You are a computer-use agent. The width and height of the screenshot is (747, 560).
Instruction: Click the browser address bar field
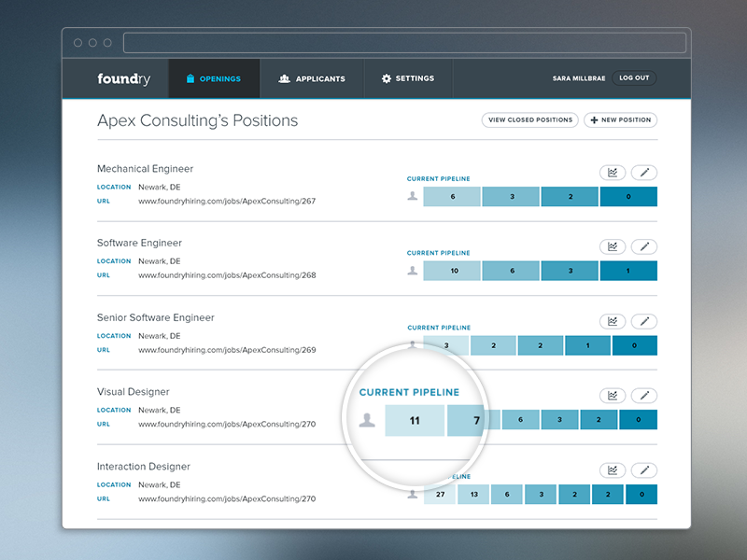click(404, 43)
